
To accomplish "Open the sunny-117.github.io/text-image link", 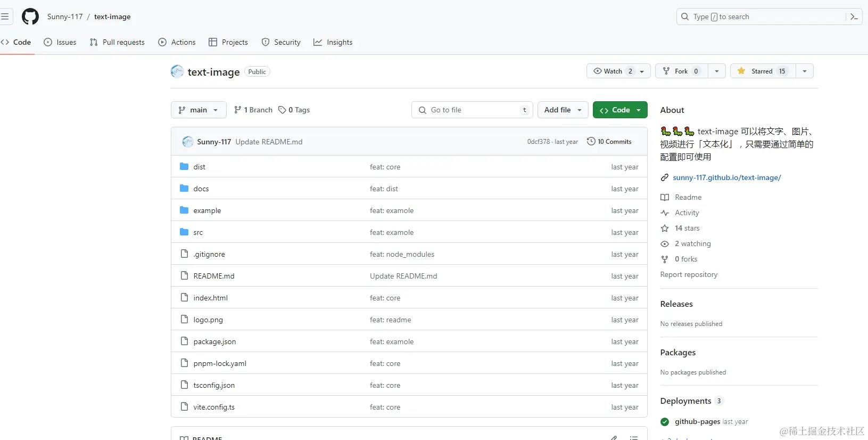I will pyautogui.click(x=726, y=178).
